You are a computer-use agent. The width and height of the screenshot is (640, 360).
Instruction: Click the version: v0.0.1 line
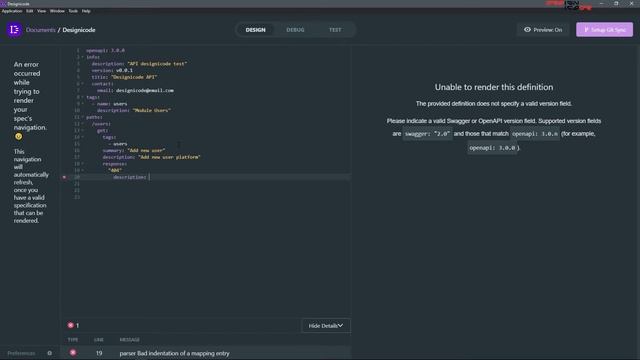(112, 71)
